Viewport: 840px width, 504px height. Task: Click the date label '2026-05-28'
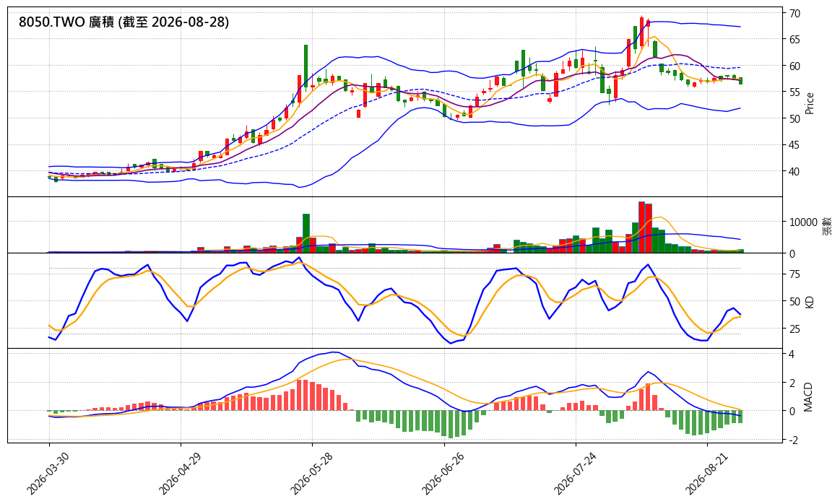[x=311, y=472]
